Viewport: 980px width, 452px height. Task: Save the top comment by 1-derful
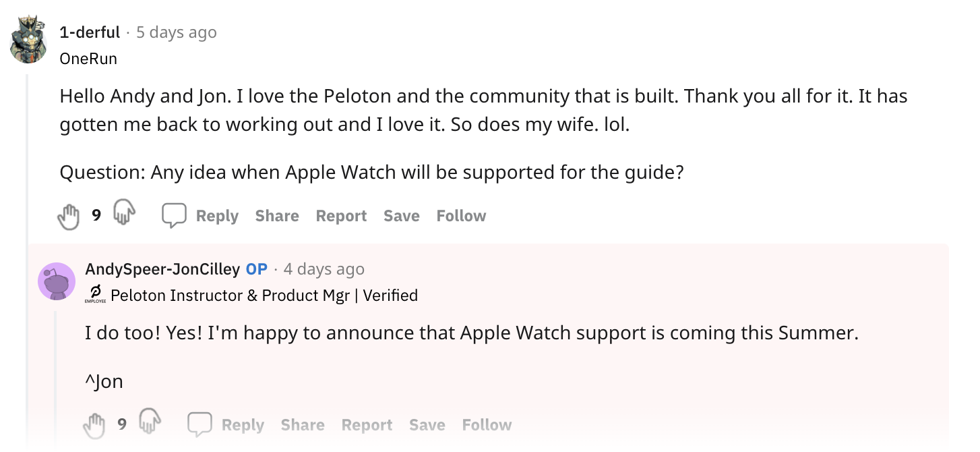click(x=401, y=215)
